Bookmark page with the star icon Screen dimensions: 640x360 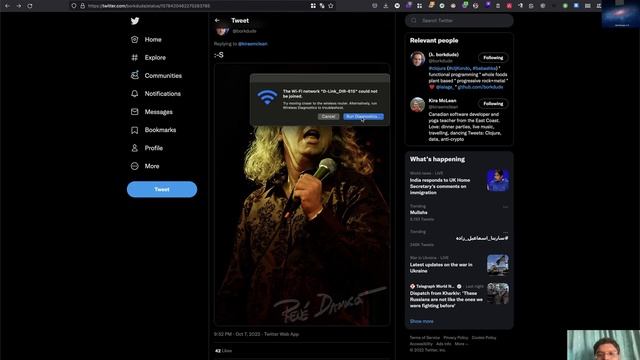coord(331,6)
